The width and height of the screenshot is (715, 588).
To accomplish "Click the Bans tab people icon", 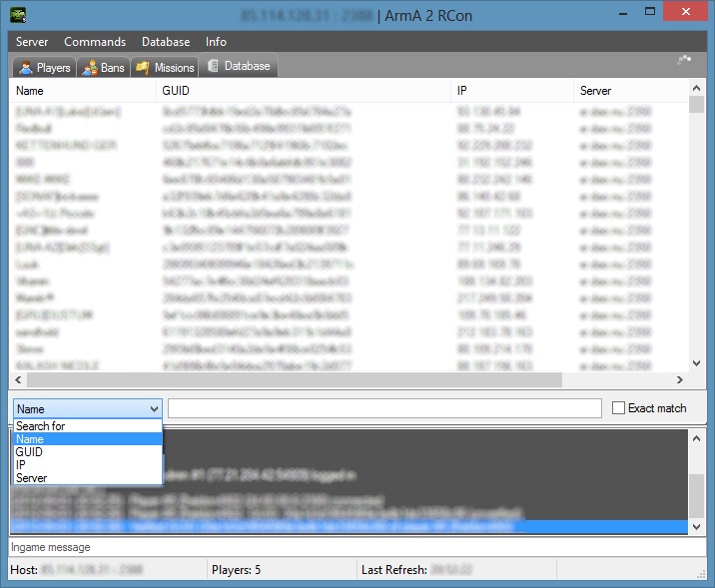I will point(90,68).
